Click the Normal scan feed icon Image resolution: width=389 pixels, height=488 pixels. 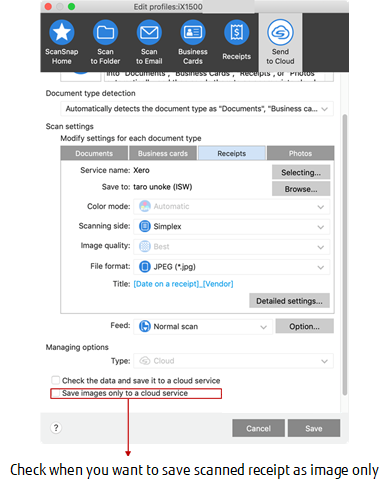(145, 326)
